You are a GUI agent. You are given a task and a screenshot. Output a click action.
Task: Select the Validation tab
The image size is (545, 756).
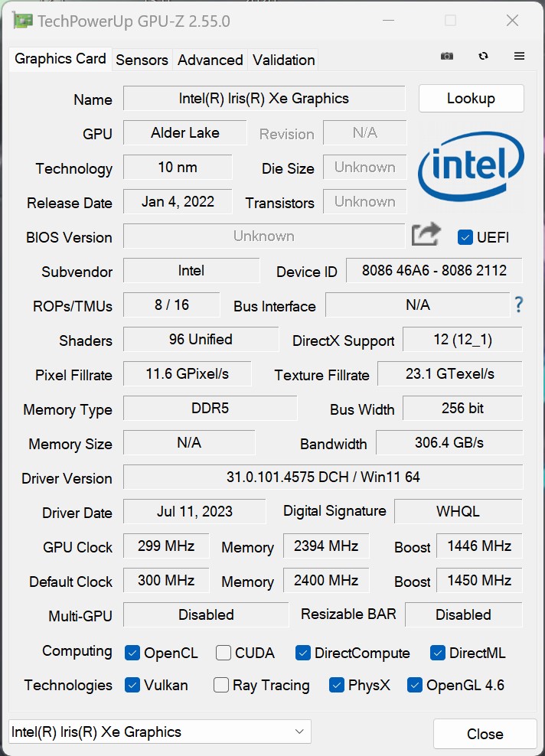click(x=283, y=60)
